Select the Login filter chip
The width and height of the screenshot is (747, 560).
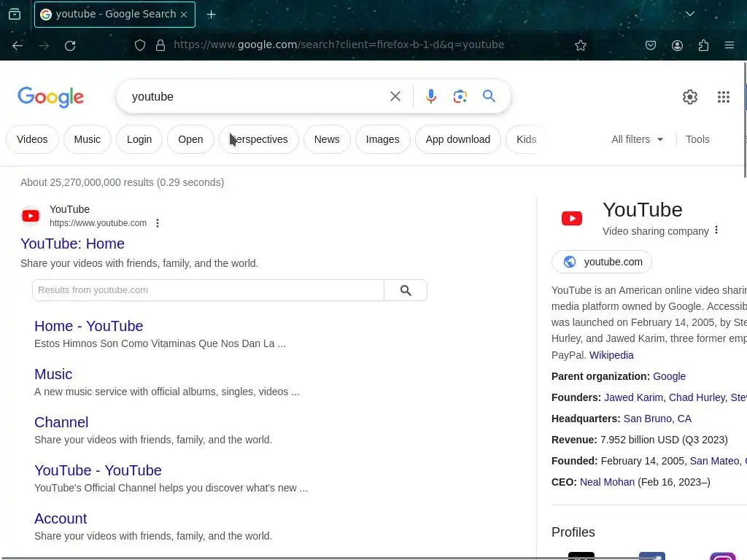coord(139,139)
